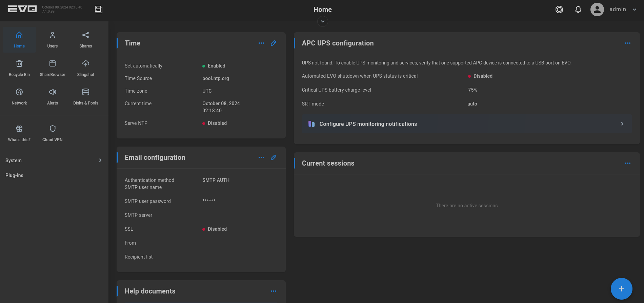Edit the Time widget with pencil icon
The height and width of the screenshot is (303, 644).
coord(274,43)
